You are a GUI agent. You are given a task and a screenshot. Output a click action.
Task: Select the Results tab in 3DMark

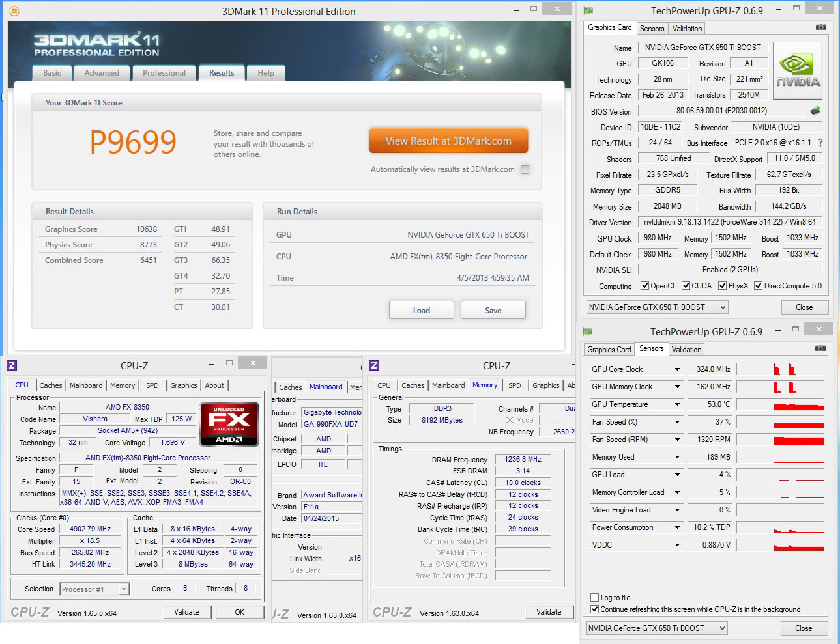[222, 73]
